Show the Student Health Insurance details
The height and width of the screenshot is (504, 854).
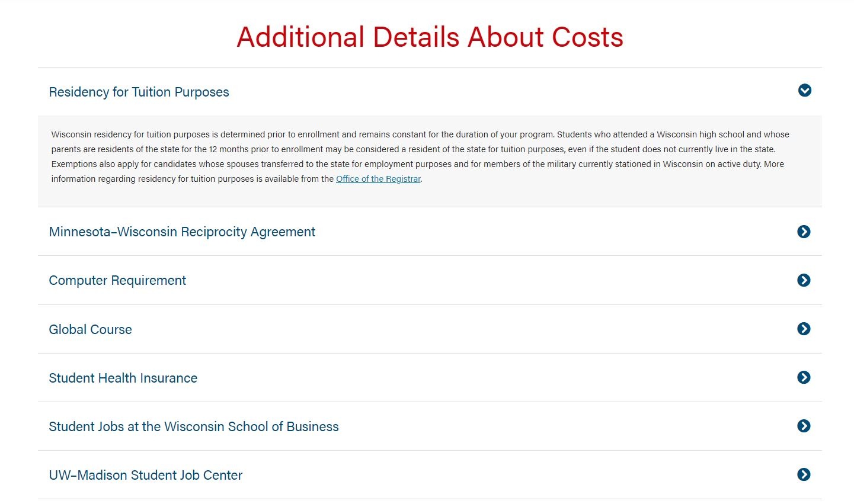tap(123, 378)
